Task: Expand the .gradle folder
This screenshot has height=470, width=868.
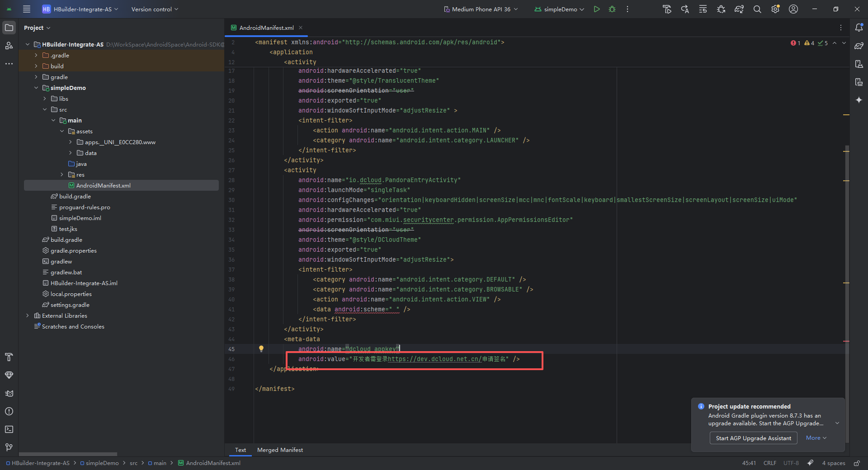Action: pyautogui.click(x=36, y=55)
